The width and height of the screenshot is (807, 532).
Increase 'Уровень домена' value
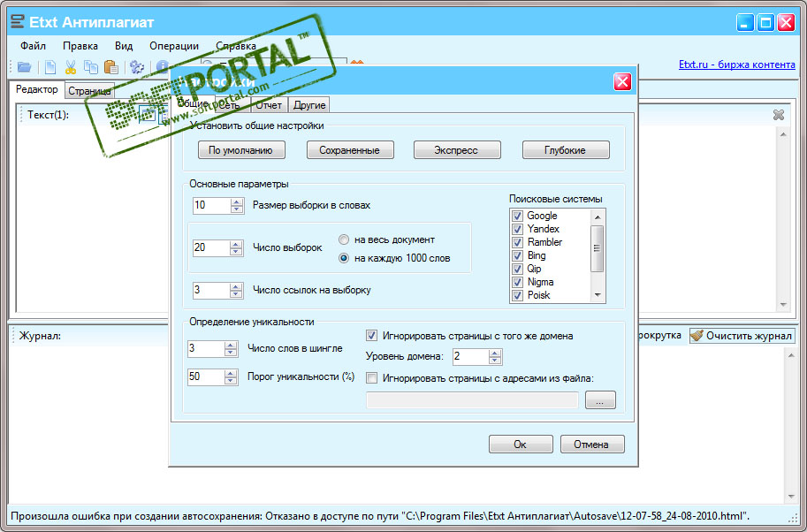495,353
